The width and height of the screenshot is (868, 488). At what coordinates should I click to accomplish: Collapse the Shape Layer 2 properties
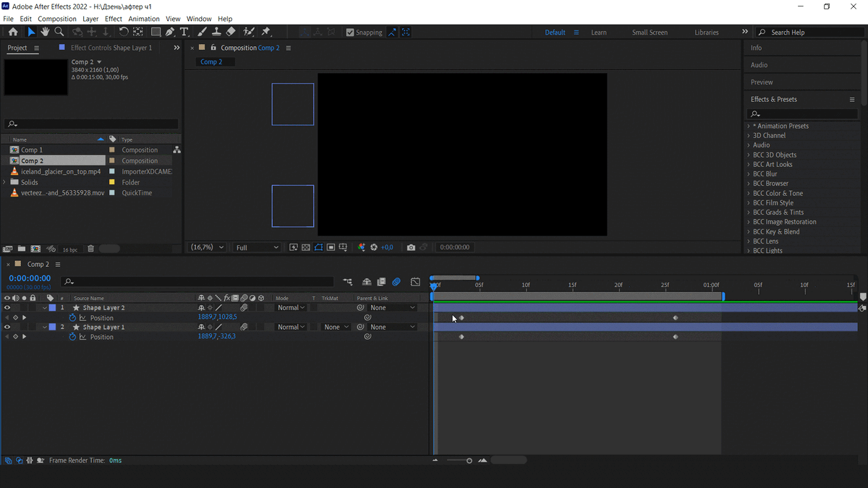click(x=44, y=308)
